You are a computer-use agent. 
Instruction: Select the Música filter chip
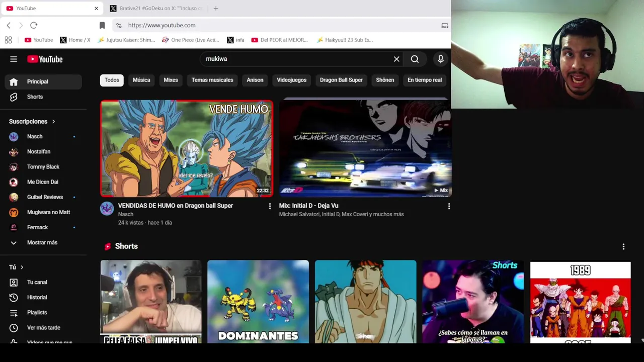coord(141,80)
